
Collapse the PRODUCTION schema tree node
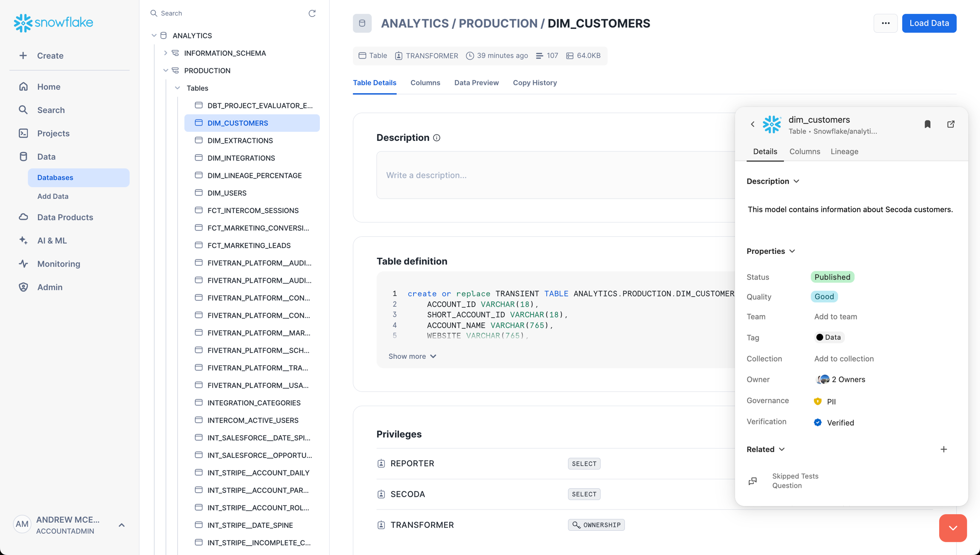pyautogui.click(x=165, y=71)
